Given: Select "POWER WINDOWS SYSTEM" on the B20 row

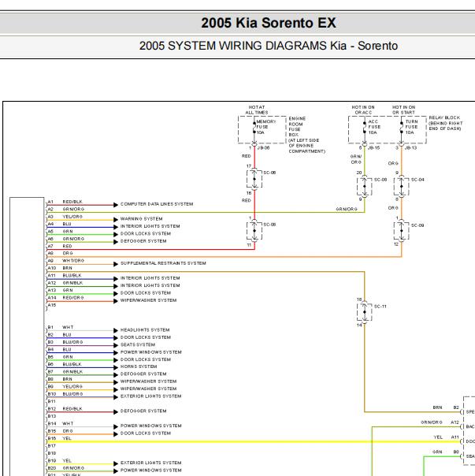Looking at the screenshot, I should (150, 470).
